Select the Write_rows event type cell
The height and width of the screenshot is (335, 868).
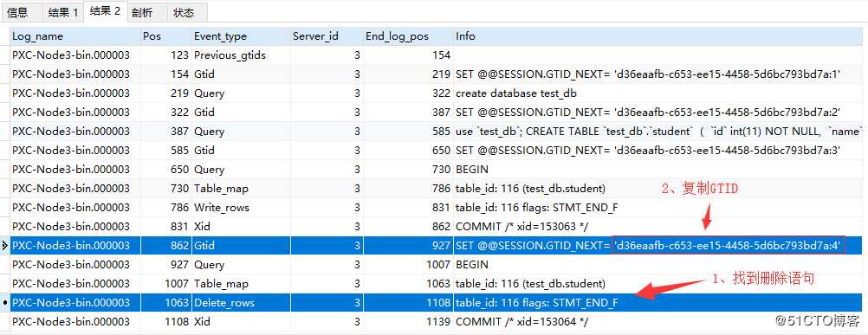pos(241,207)
